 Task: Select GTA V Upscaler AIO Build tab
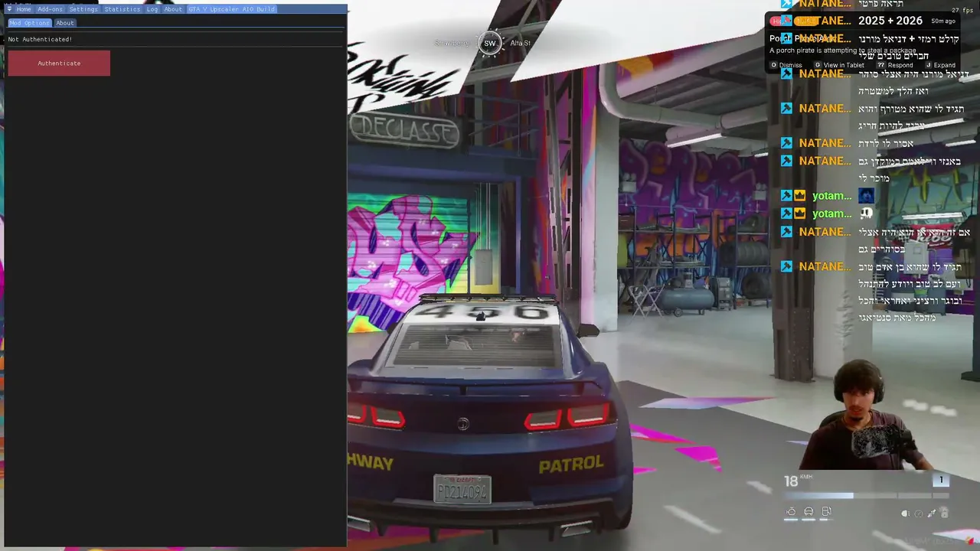[232, 9]
